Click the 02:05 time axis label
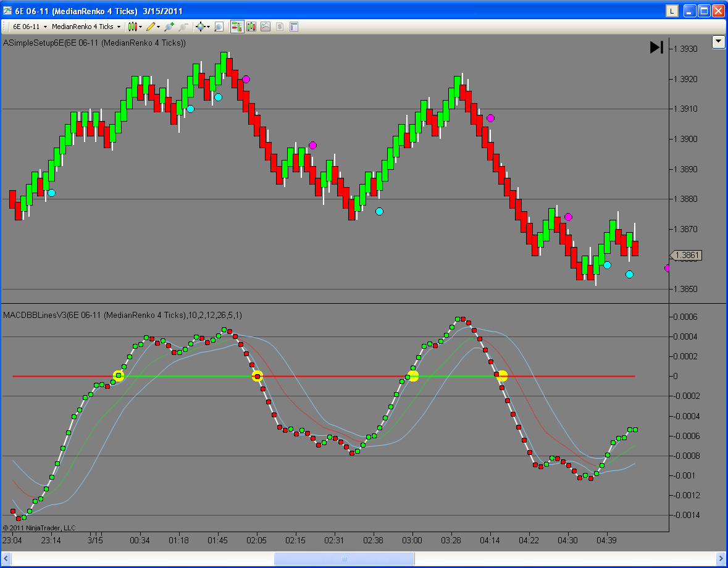728x568 pixels. pos(256,540)
